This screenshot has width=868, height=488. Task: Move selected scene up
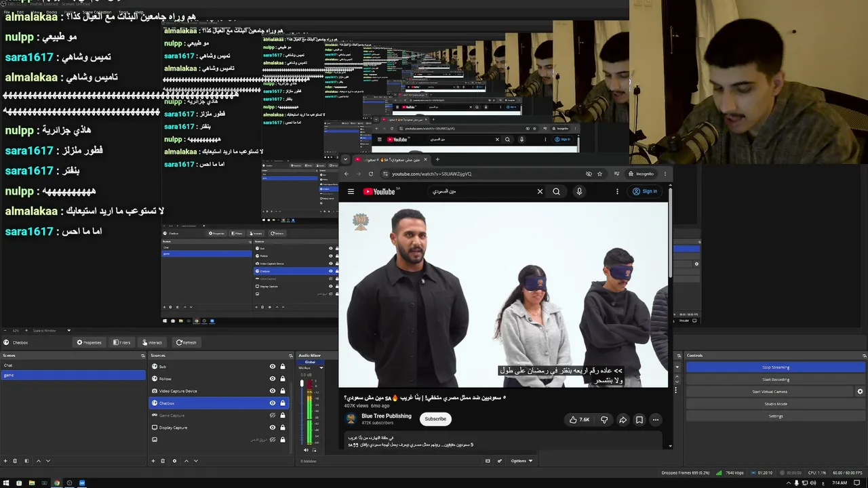click(x=38, y=461)
